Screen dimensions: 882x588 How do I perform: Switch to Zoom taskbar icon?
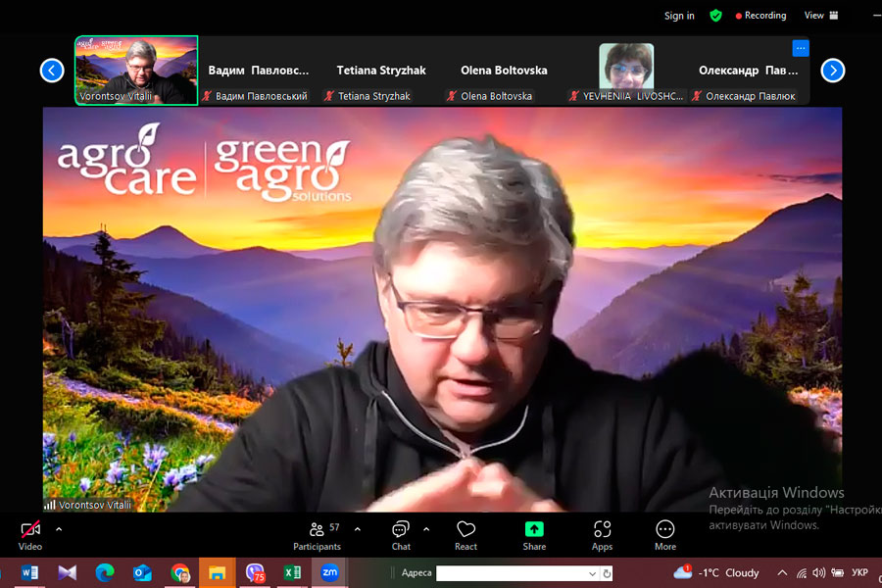click(x=329, y=572)
